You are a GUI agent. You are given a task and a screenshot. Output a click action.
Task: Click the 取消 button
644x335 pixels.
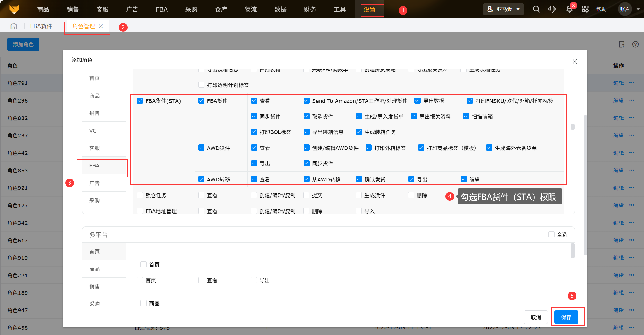pos(536,317)
